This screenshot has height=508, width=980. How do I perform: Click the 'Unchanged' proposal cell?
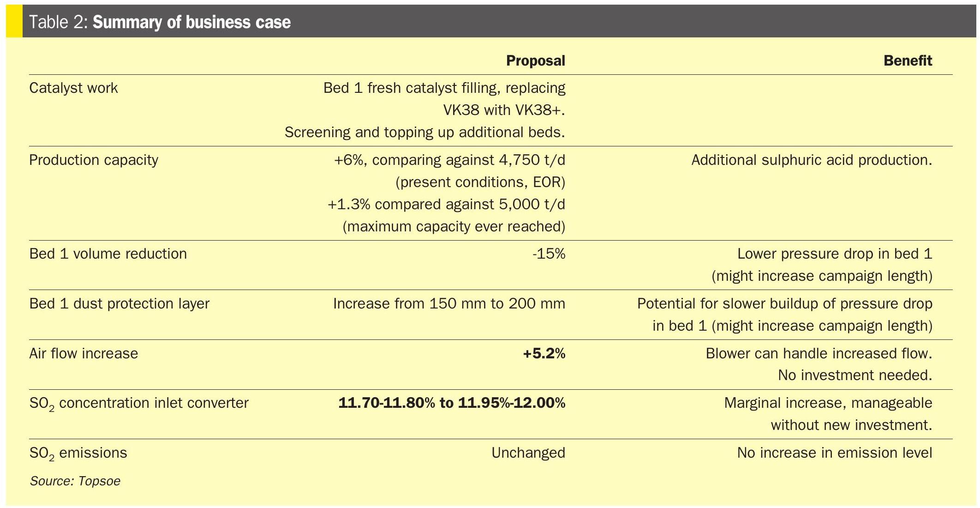pyautogui.click(x=528, y=453)
